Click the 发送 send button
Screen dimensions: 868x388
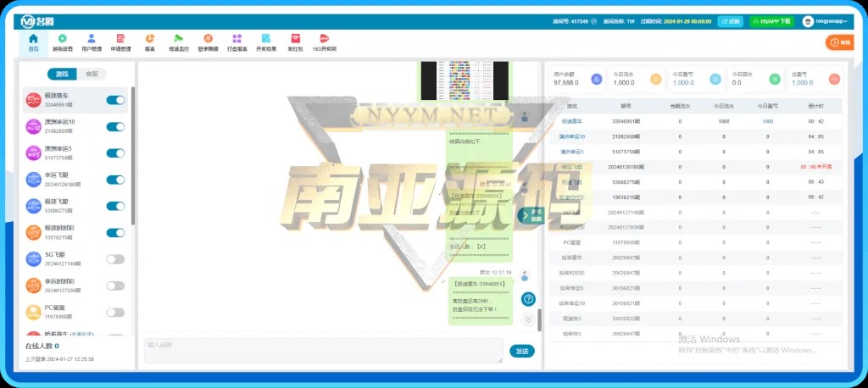pos(521,351)
